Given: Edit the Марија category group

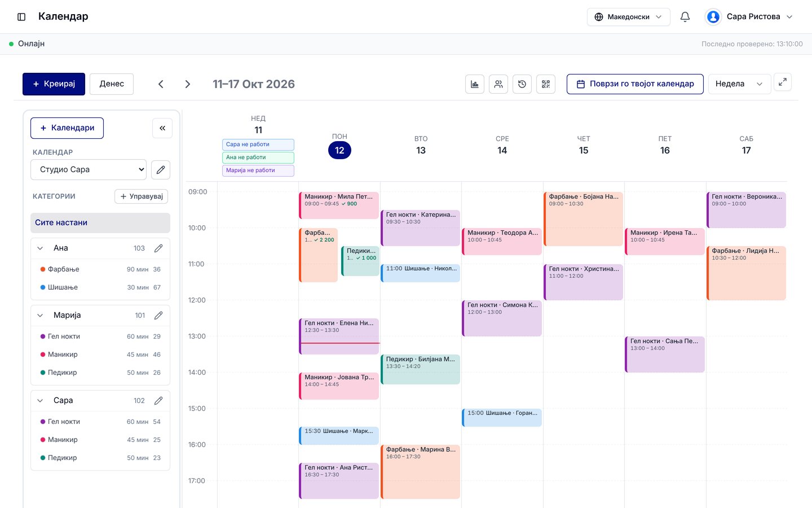Looking at the screenshot, I should pos(158,316).
